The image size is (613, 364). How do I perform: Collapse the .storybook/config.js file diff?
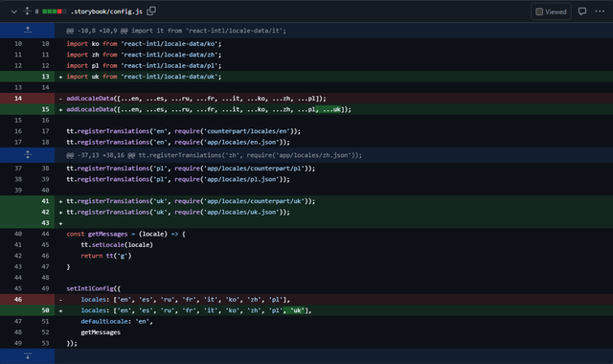[14, 11]
